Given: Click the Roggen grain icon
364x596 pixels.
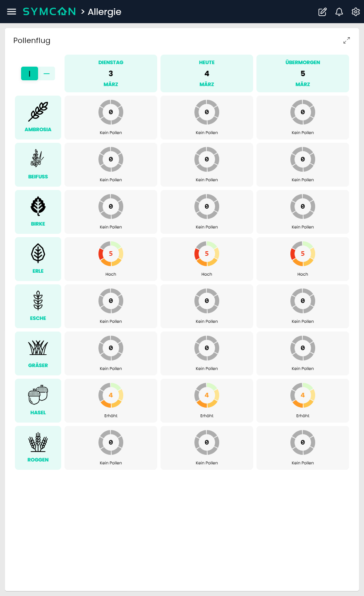Looking at the screenshot, I should (x=38, y=442).
